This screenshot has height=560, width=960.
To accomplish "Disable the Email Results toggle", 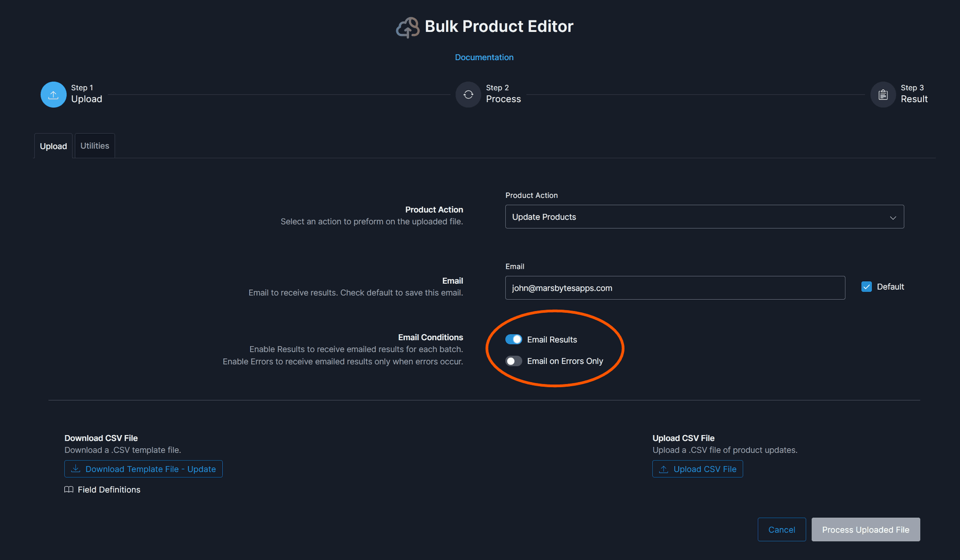I will tap(513, 339).
